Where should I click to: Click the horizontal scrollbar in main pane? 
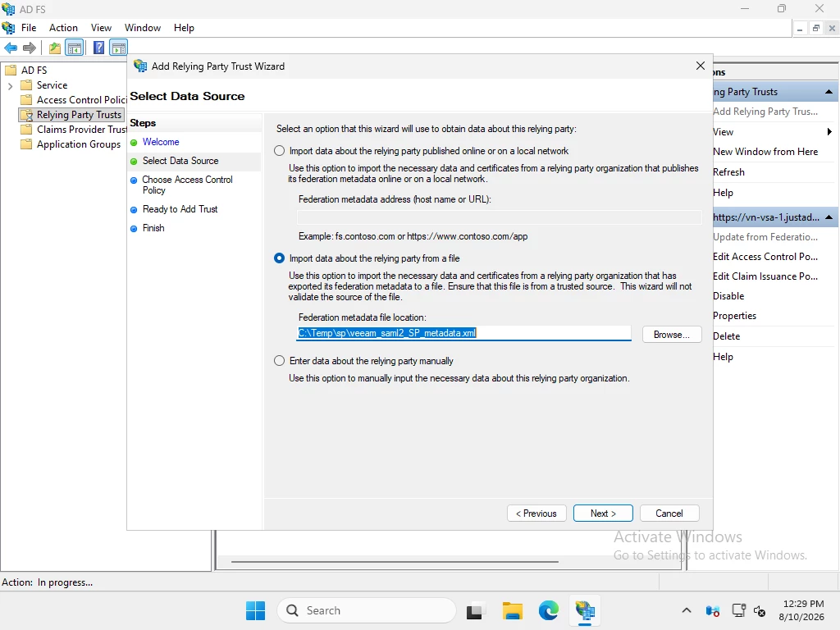pos(395,561)
